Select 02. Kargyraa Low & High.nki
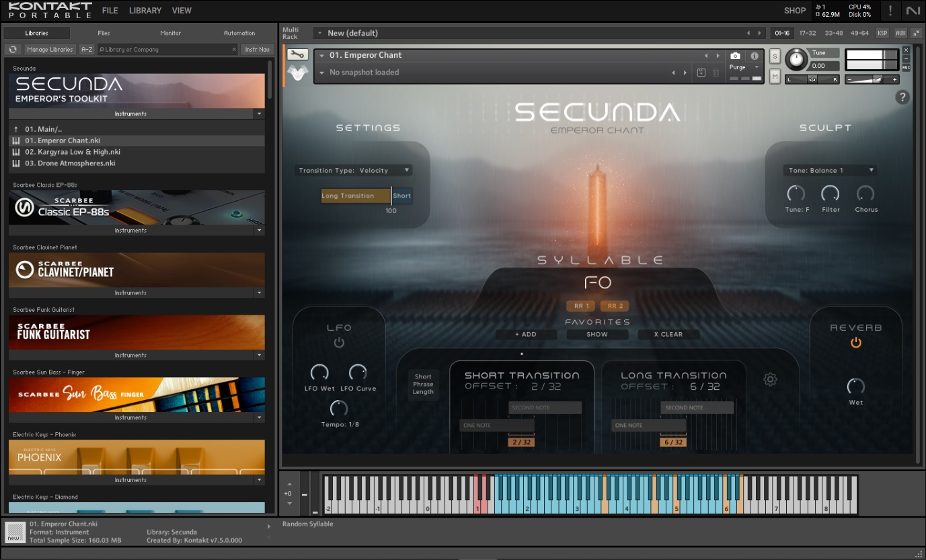Image resolution: width=926 pixels, height=560 pixels. tap(137, 152)
